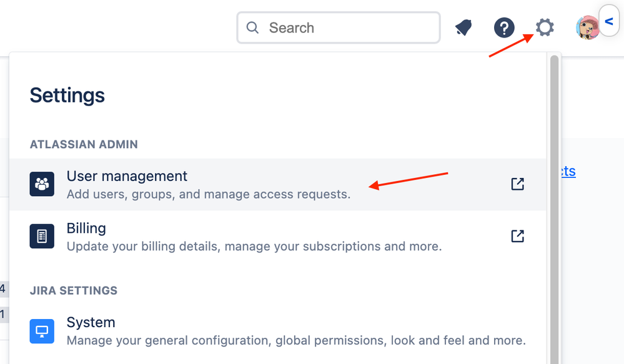Click the User management people icon
Viewport: 624px width, 364px height.
[42, 184]
